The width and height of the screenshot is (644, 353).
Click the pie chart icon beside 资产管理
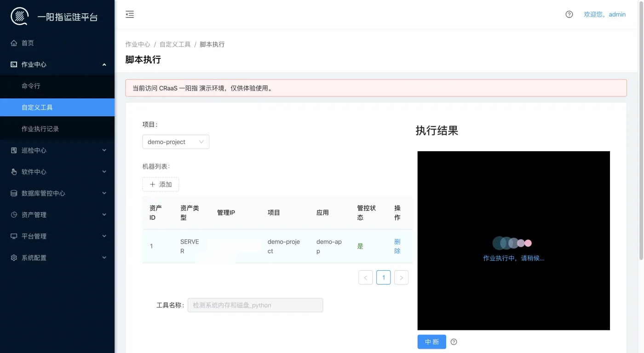pos(14,215)
